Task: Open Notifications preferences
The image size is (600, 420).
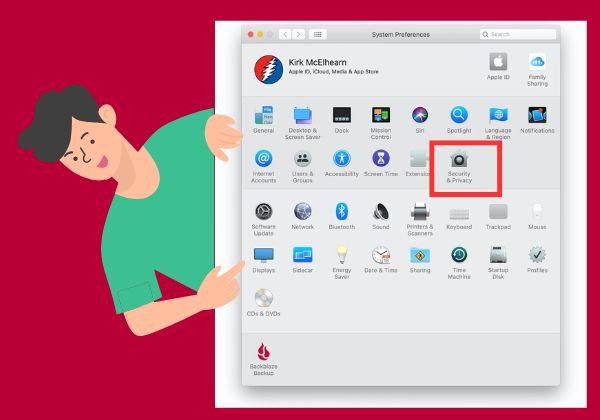Action: coord(537,119)
